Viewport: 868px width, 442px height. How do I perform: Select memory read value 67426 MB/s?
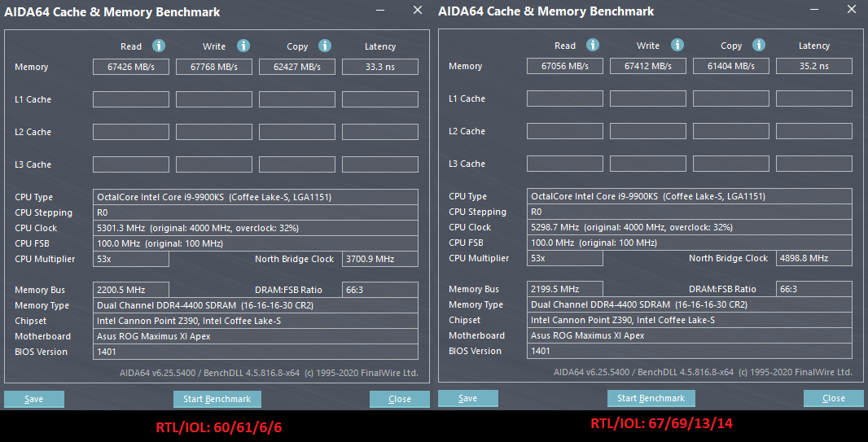pos(130,67)
